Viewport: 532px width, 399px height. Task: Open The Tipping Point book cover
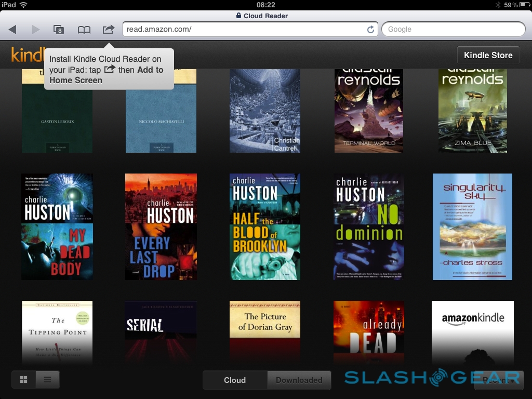click(x=57, y=333)
